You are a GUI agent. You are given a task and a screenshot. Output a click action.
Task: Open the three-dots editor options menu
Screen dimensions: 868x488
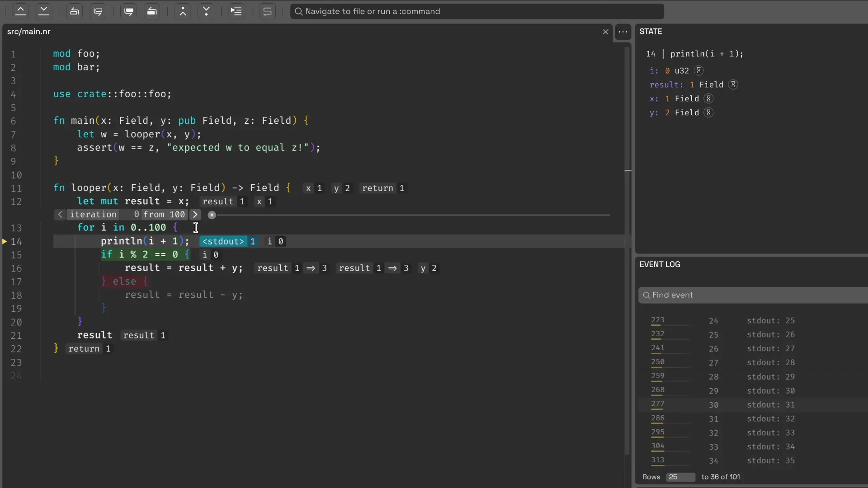click(623, 32)
